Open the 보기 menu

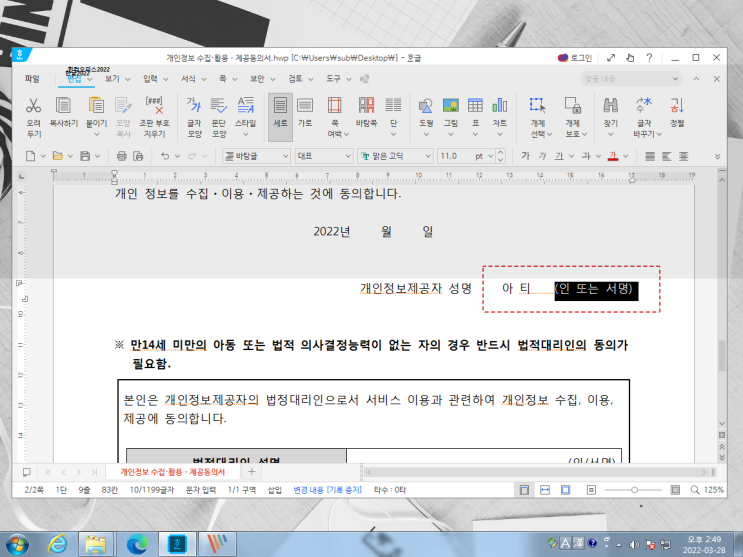tap(112, 79)
